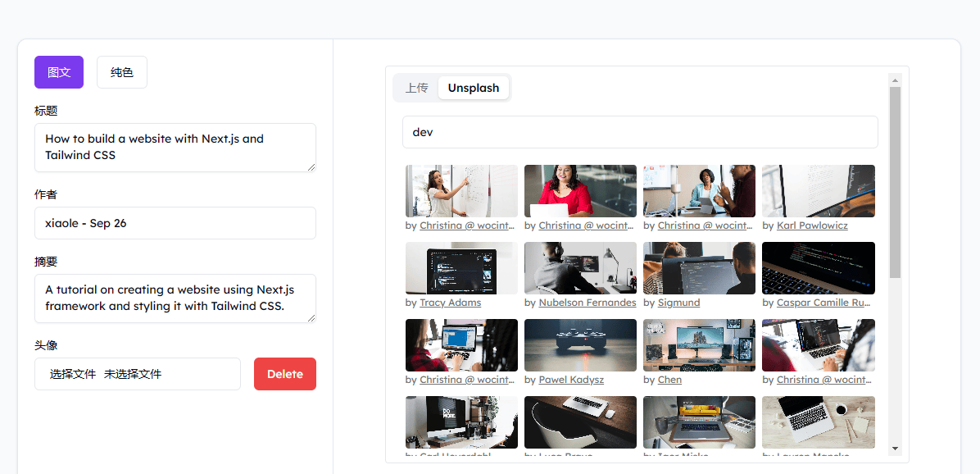
Task: Select the 纯色 mode button
Action: [x=121, y=72]
